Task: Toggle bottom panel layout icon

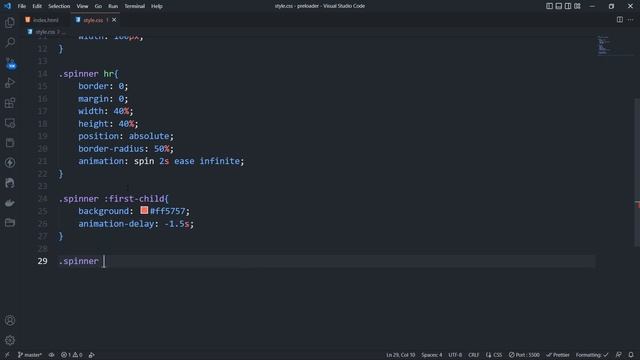Action: coord(559,6)
